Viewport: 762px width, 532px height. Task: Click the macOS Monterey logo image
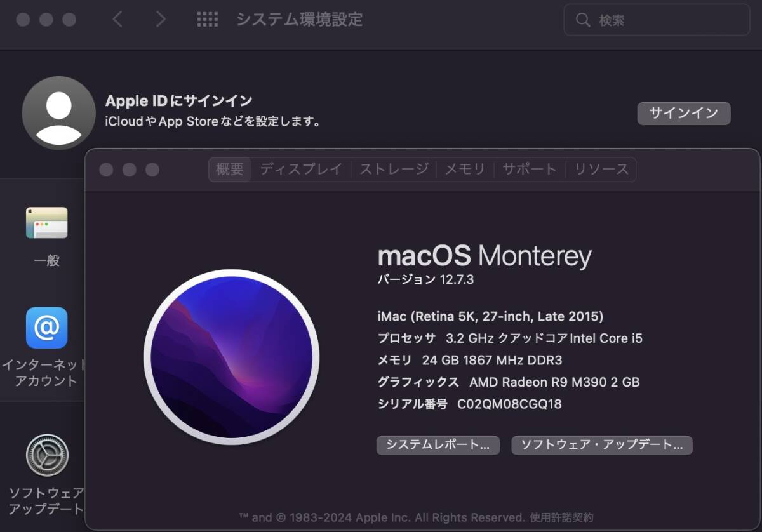231,357
